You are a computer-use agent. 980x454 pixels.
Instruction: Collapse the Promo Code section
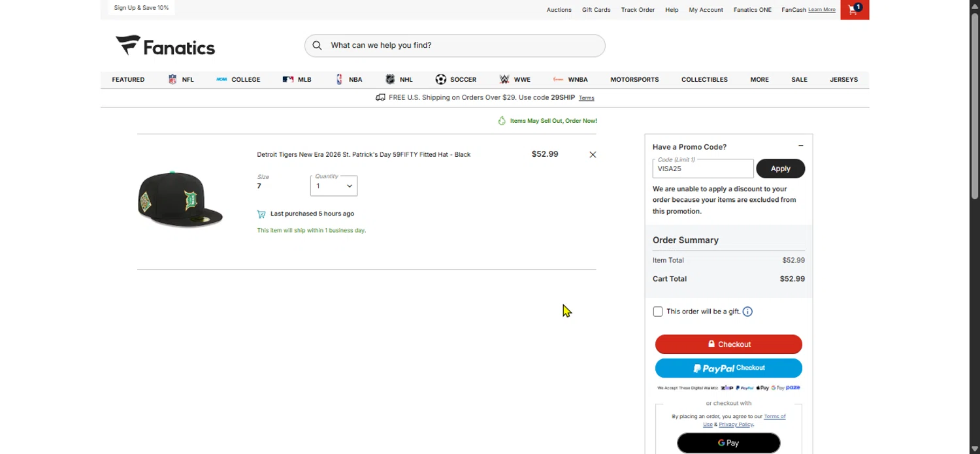pyautogui.click(x=800, y=146)
